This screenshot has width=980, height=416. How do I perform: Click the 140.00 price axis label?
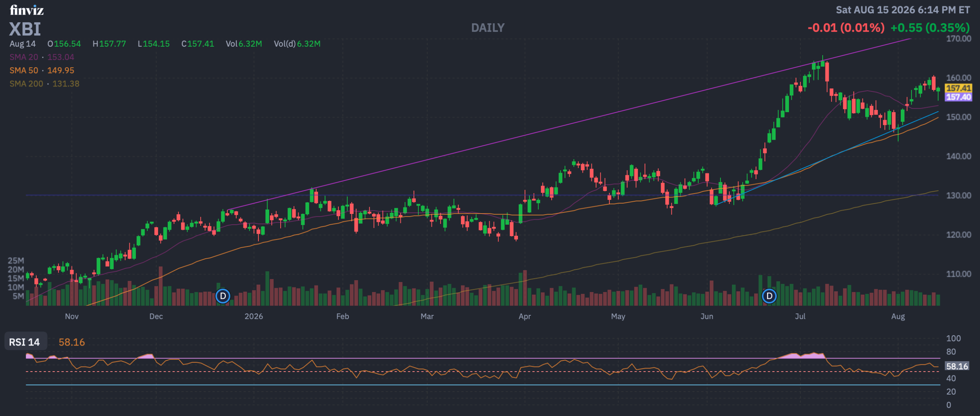coord(959,156)
